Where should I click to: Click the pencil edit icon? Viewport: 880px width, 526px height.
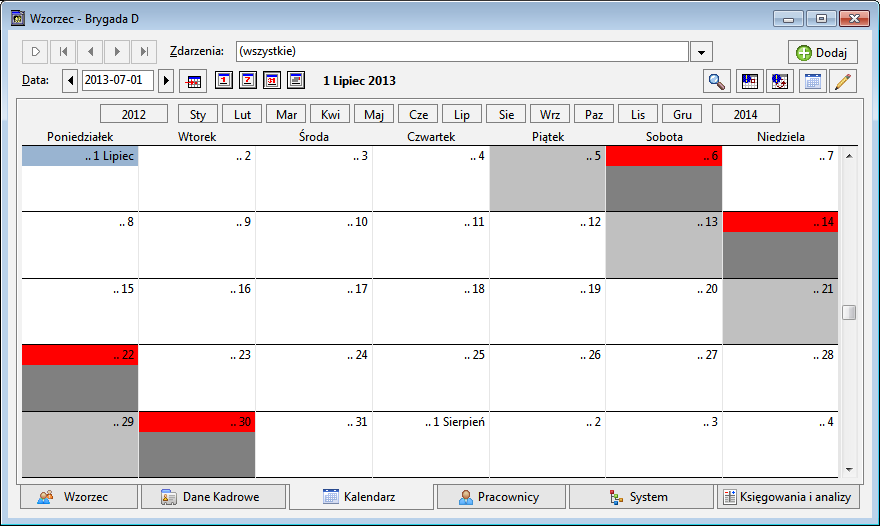click(x=843, y=81)
